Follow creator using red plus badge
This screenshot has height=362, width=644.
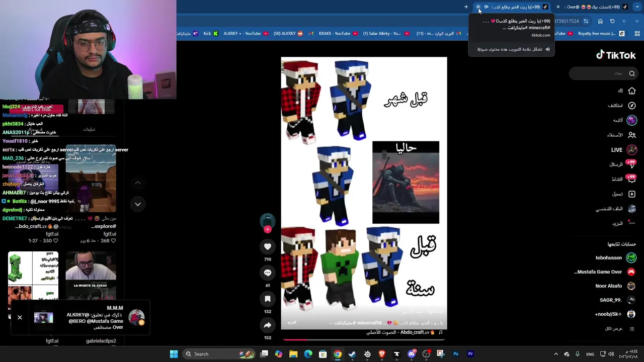tap(268, 229)
